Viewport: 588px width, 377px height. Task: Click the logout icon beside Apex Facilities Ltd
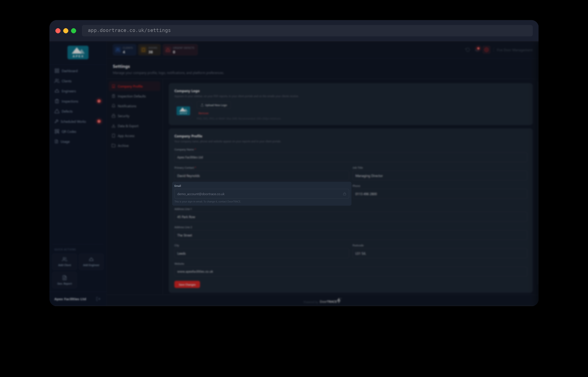[x=98, y=299]
